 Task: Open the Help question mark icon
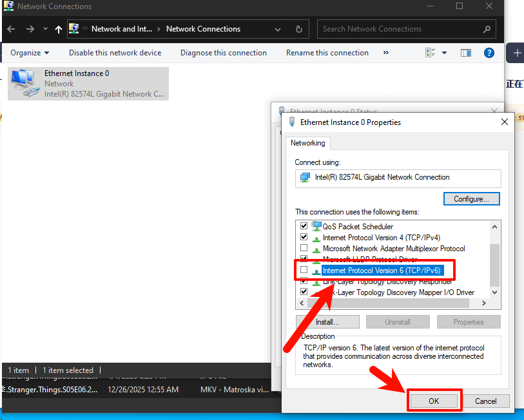pos(489,53)
